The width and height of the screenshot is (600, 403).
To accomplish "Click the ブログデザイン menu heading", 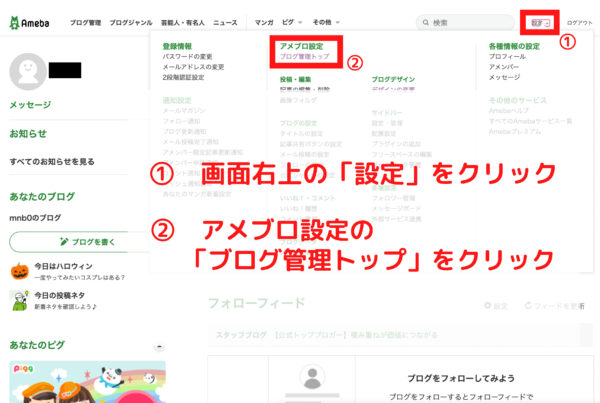I will pos(393,80).
